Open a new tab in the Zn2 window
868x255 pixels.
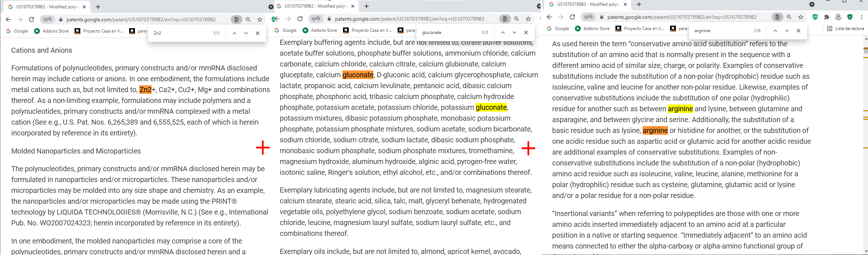pos(98,7)
